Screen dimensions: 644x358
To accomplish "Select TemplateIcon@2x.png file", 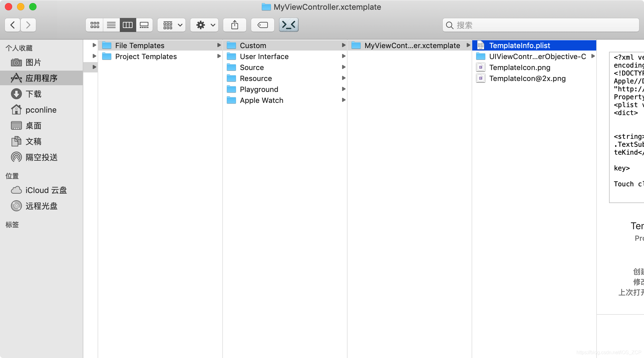I will [527, 79].
